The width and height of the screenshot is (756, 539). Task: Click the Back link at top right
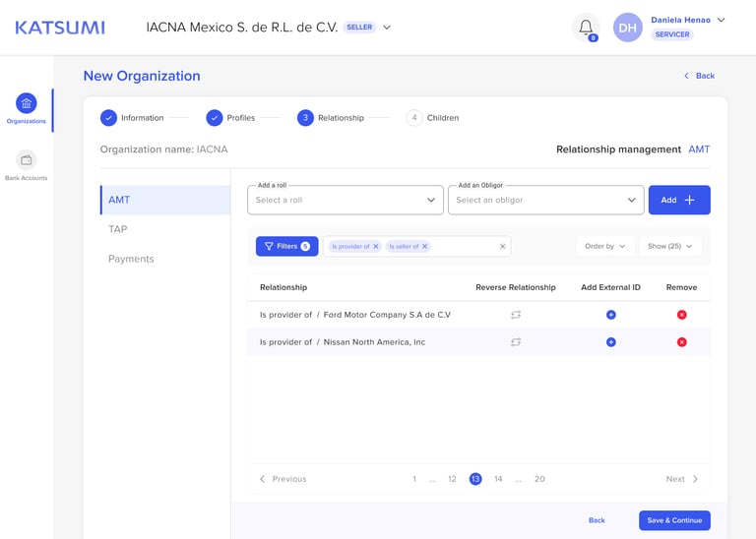click(700, 76)
